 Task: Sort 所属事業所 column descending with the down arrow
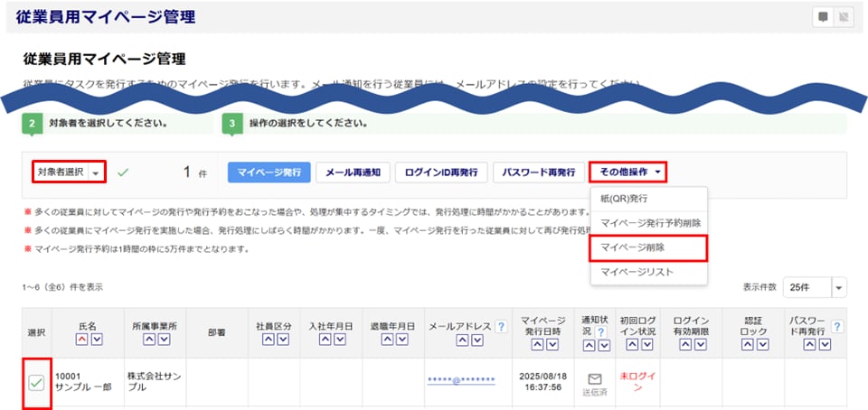[x=160, y=340]
